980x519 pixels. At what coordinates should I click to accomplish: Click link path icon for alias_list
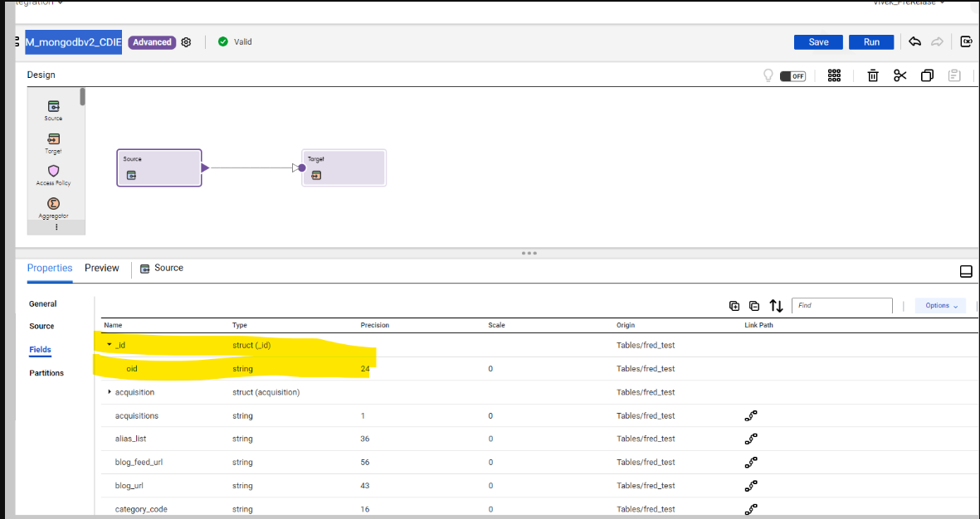coord(751,439)
